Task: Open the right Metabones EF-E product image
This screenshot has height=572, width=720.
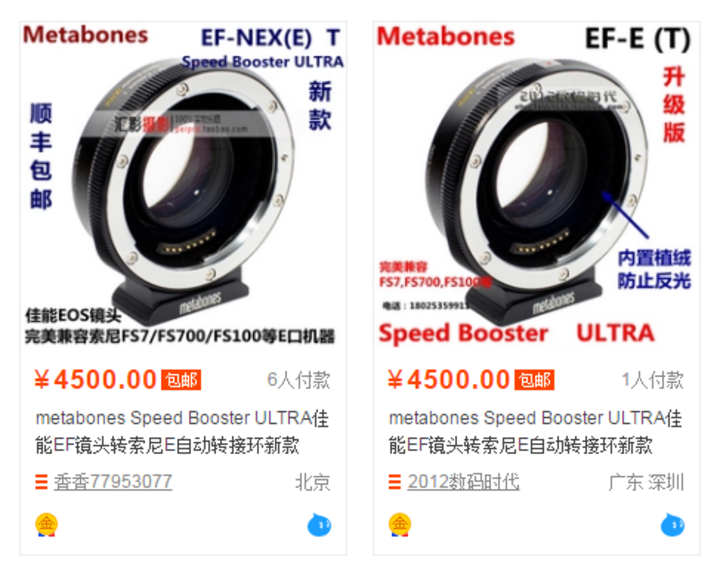Action: tap(536, 185)
